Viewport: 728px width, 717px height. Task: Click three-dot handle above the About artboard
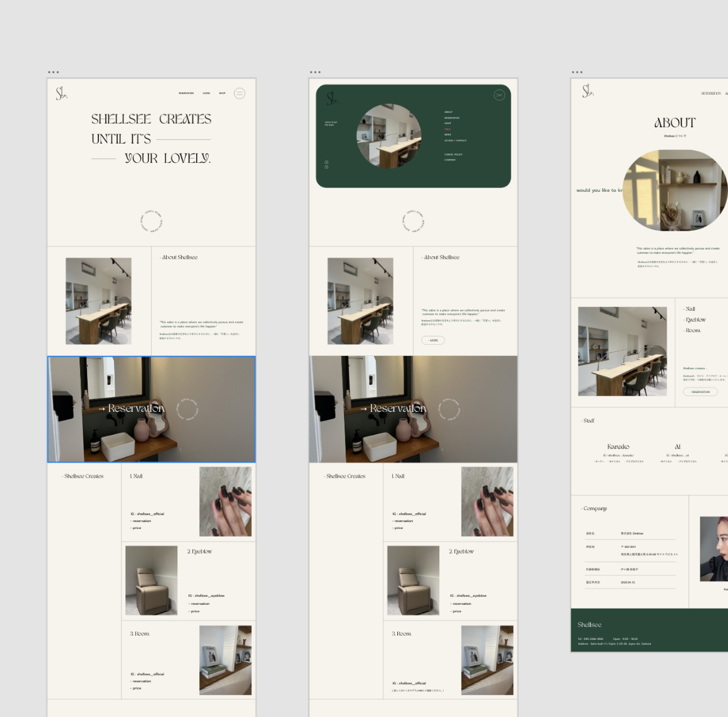pos(577,72)
